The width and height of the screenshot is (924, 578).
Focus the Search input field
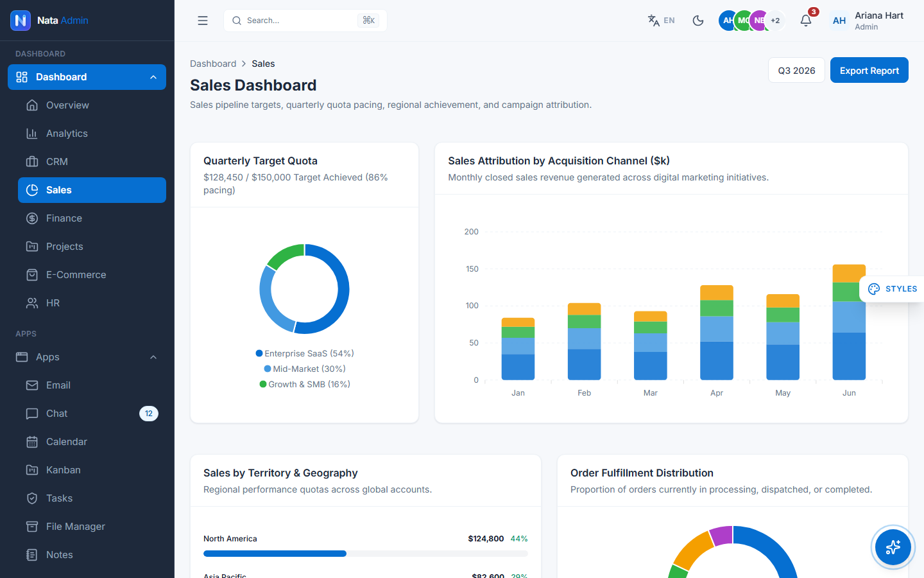pyautogui.click(x=305, y=21)
